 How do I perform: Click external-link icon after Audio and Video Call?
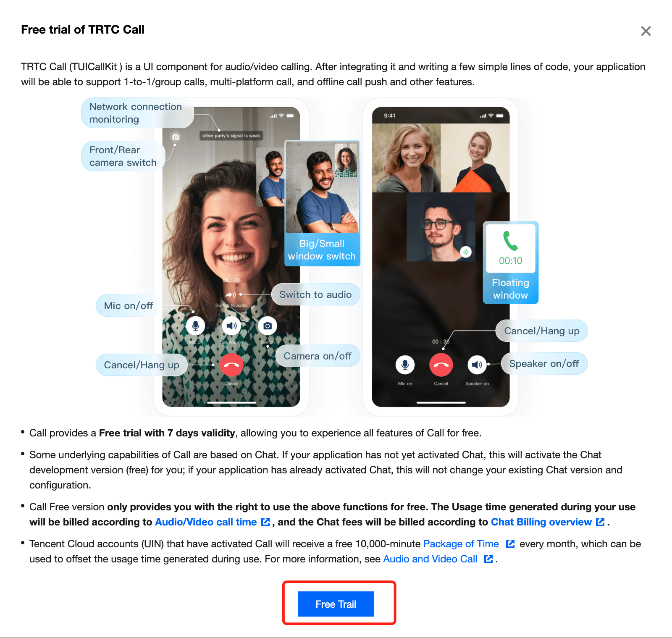click(488, 559)
